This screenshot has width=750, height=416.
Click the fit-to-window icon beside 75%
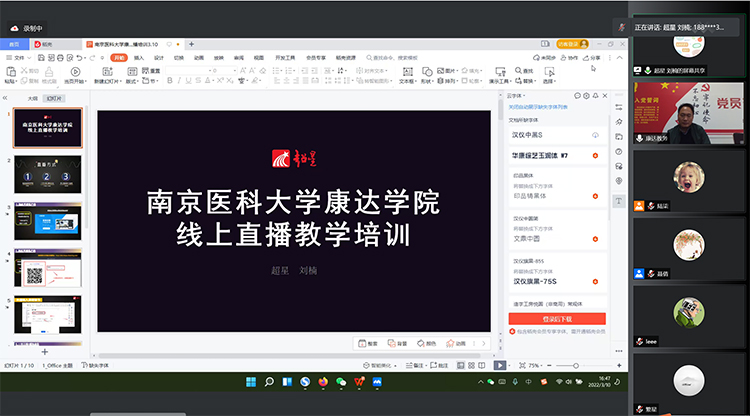[x=522, y=365]
